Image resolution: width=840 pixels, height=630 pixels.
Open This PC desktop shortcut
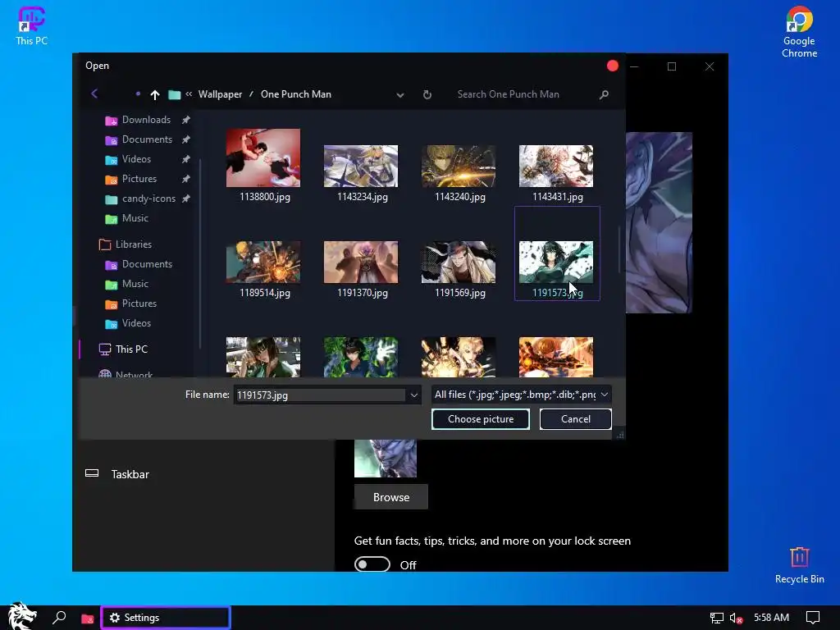[32, 25]
